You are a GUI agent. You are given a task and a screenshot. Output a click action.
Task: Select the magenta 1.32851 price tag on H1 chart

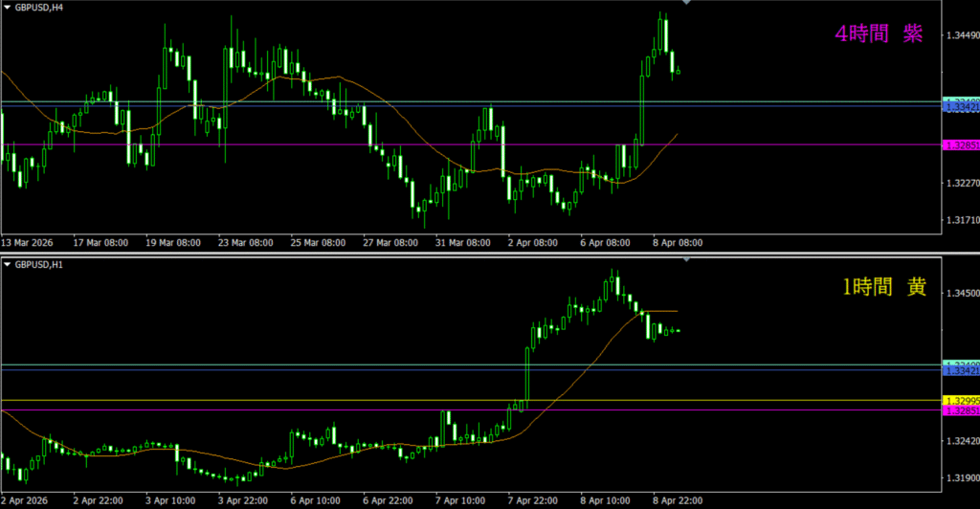click(x=960, y=410)
